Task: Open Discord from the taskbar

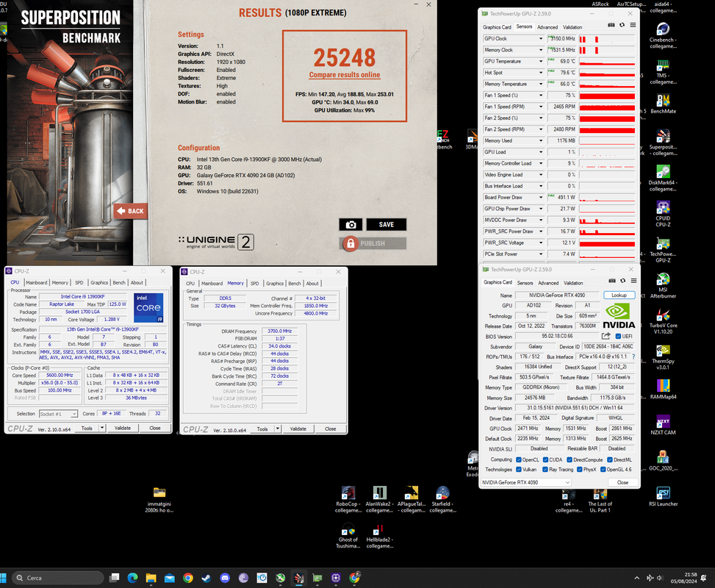Action: click(x=225, y=578)
